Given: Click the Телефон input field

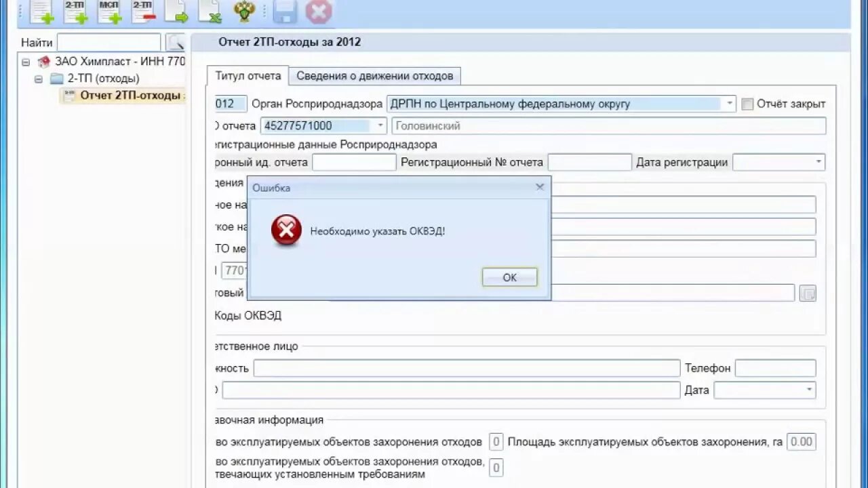Looking at the screenshot, I should pyautogui.click(x=776, y=368).
